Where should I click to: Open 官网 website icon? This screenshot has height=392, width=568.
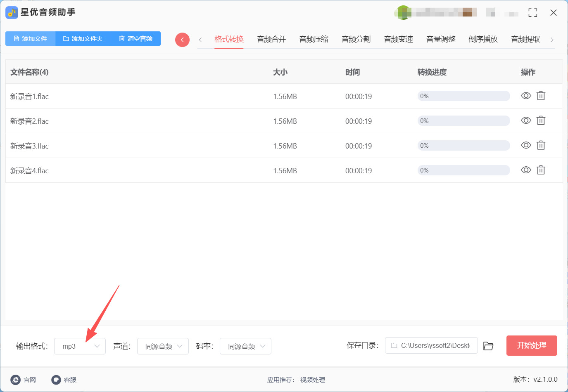[16, 380]
